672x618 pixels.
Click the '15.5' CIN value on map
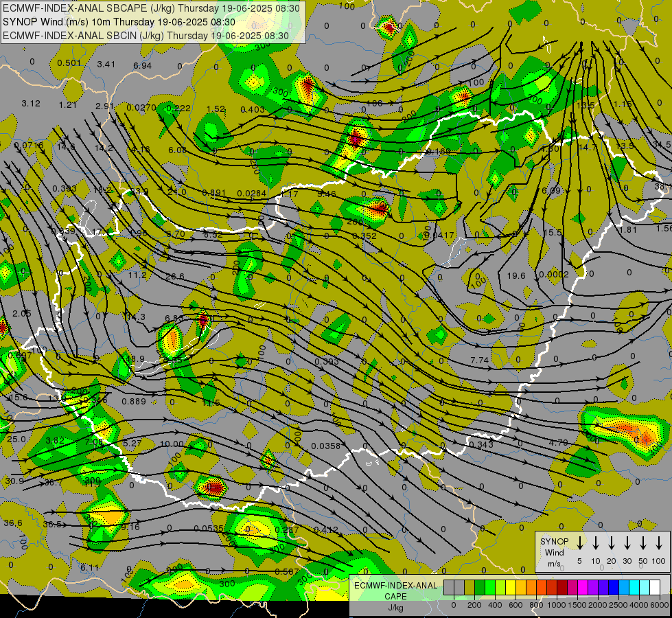(552, 233)
